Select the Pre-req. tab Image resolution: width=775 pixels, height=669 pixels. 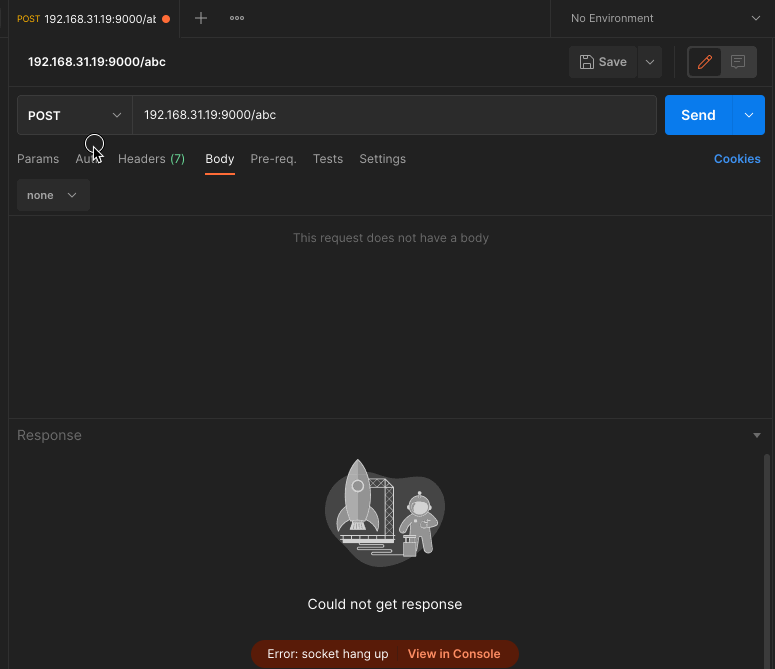(273, 159)
